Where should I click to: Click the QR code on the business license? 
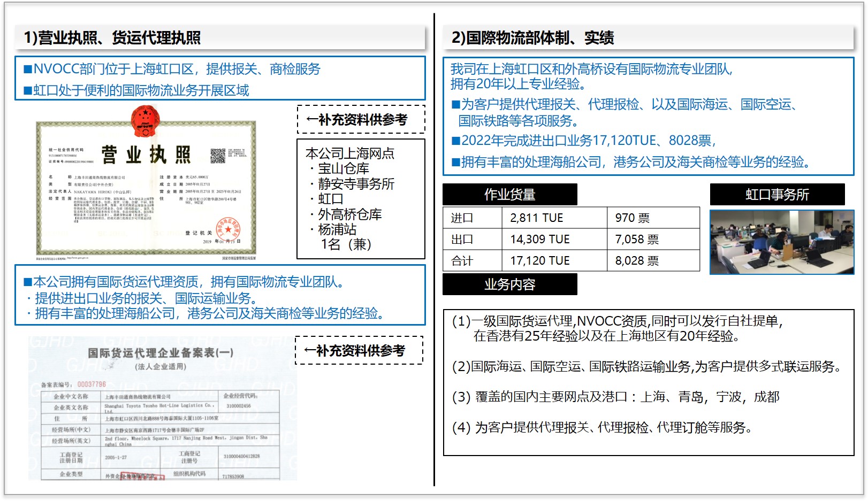point(218,156)
